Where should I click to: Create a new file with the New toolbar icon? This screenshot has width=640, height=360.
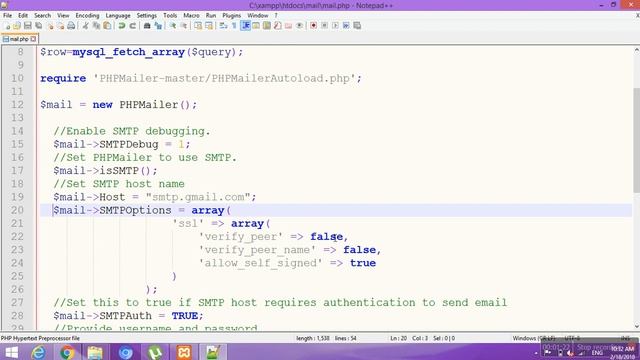click(7, 26)
